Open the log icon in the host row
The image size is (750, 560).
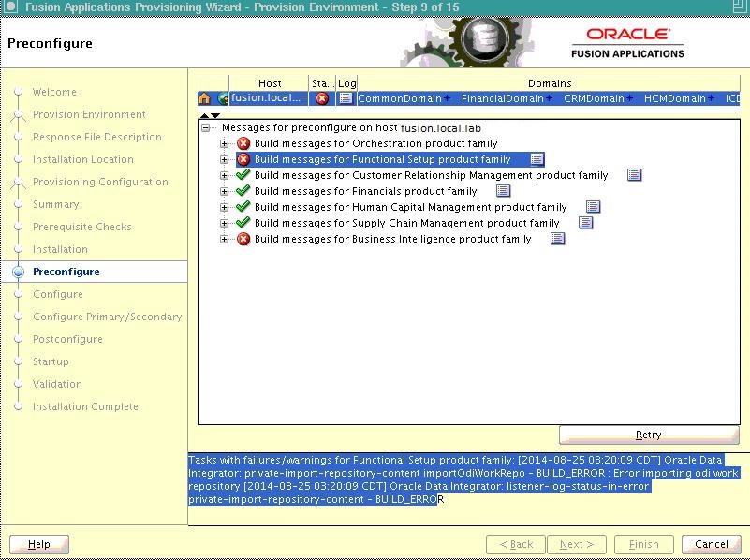[346, 98]
